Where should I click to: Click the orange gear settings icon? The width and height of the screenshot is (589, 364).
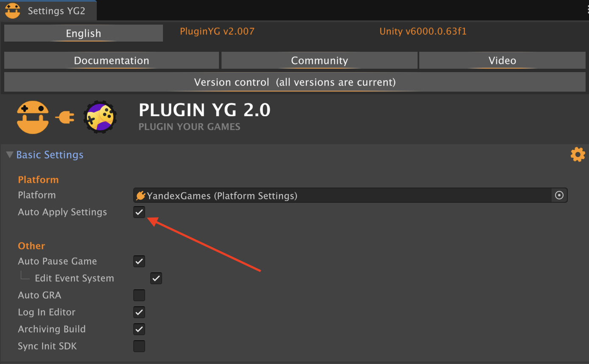click(578, 154)
